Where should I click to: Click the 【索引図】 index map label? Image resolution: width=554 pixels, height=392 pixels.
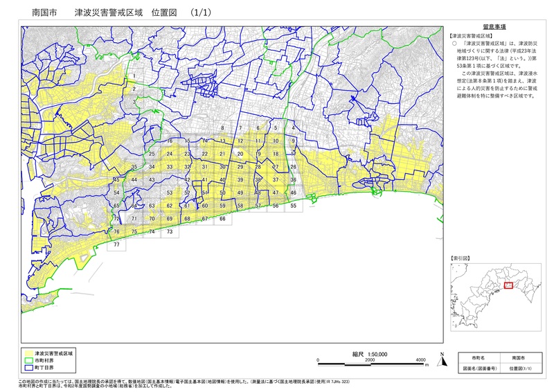click(461, 258)
